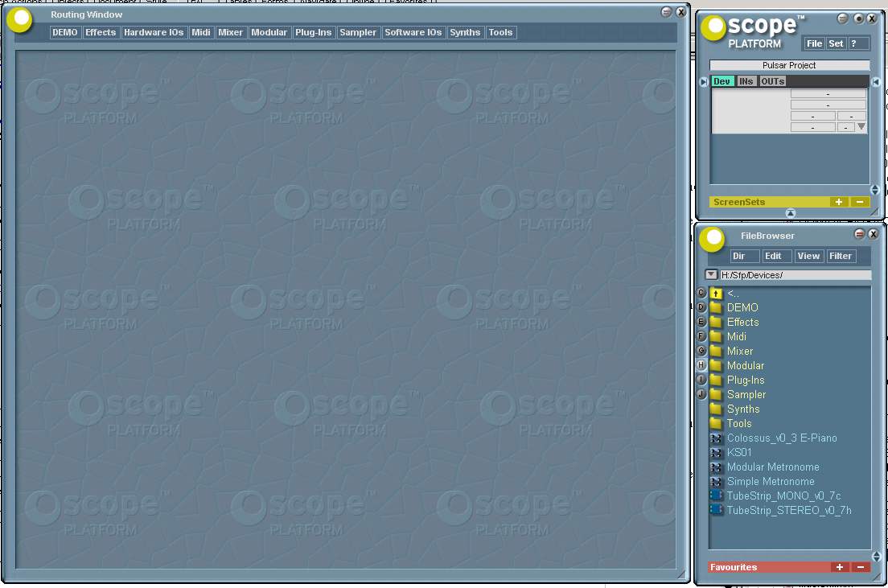Open the grey triangle dropdown in device panel
The width and height of the screenshot is (888, 588).
pyautogui.click(x=861, y=126)
